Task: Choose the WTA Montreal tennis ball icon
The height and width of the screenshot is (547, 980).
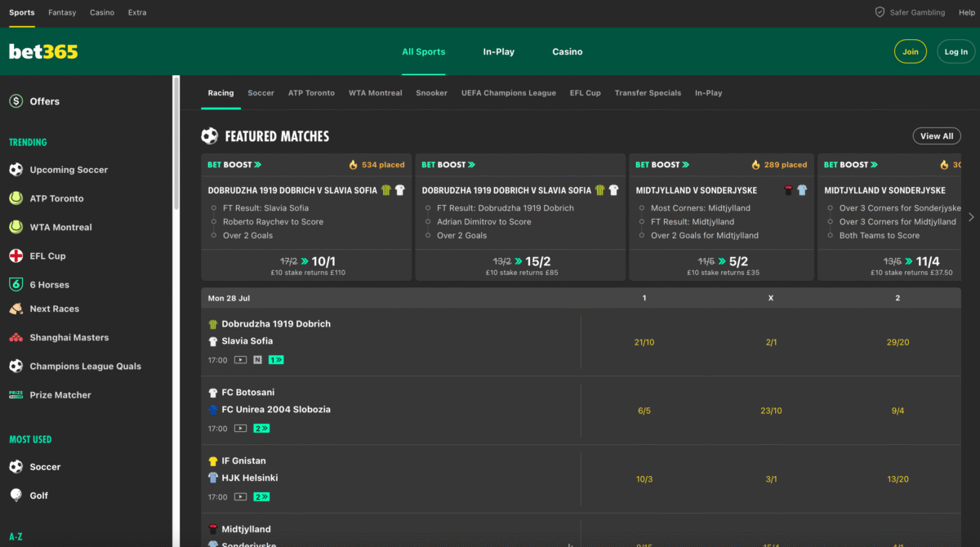Action: pos(16,227)
